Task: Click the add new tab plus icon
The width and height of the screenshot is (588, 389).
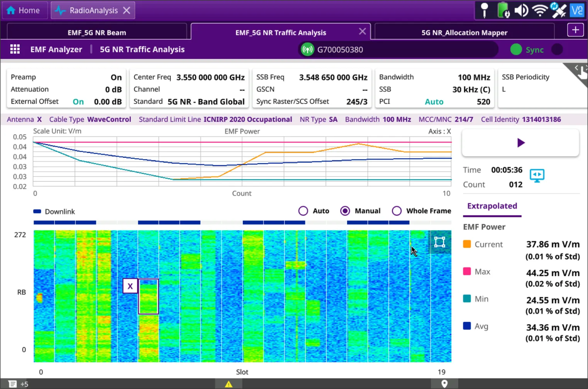Action: point(575,30)
